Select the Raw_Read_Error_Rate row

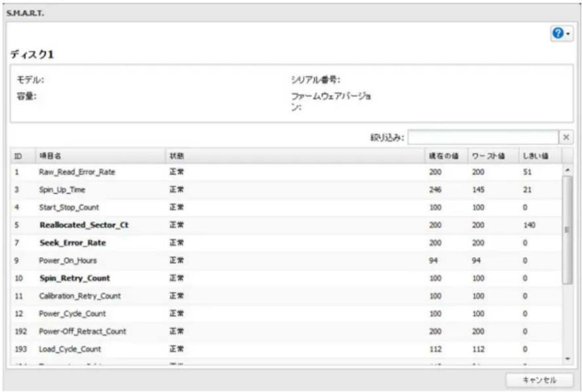(x=286, y=172)
